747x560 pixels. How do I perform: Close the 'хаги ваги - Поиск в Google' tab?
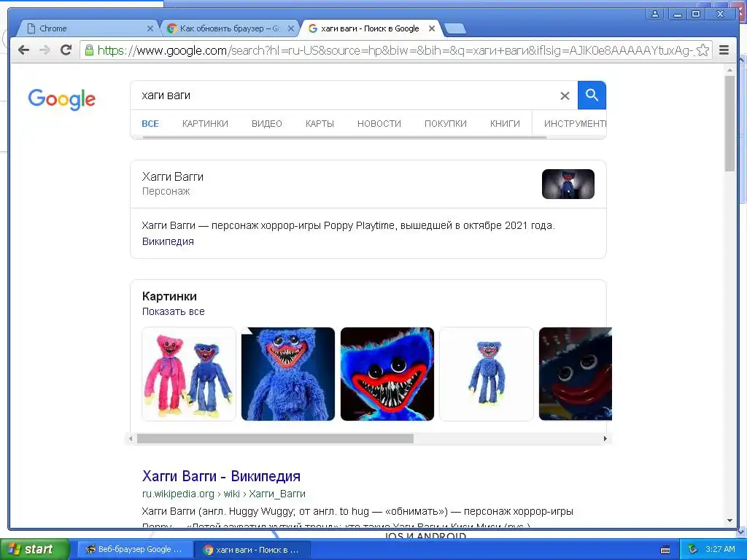(432, 28)
